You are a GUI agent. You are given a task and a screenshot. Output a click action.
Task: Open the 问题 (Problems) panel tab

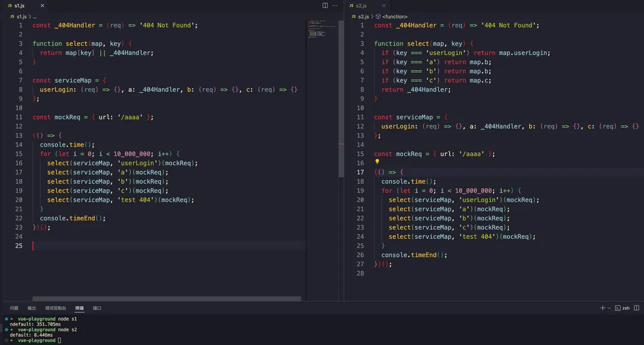coord(14,308)
